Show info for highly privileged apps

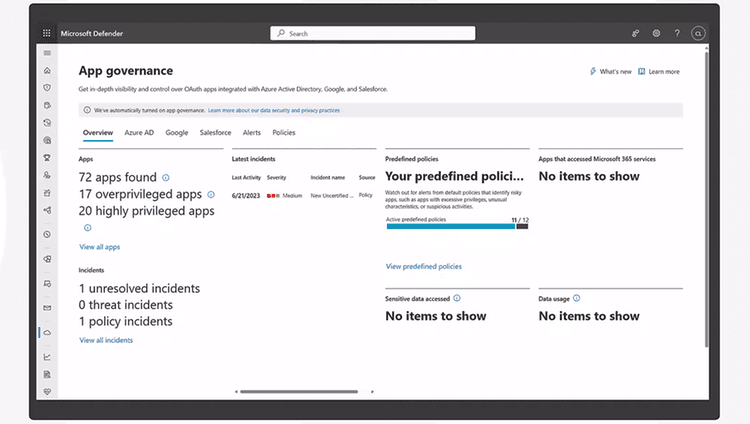tap(88, 228)
